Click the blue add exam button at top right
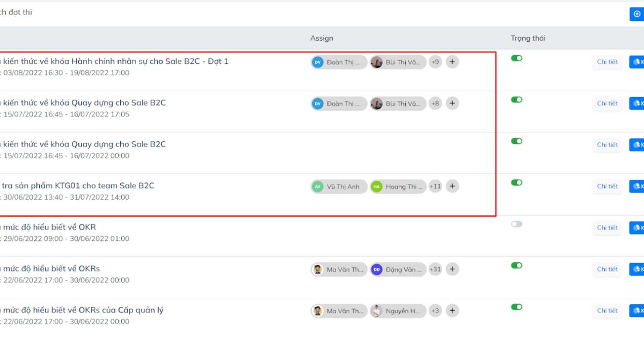The image size is (644, 338). click(637, 14)
